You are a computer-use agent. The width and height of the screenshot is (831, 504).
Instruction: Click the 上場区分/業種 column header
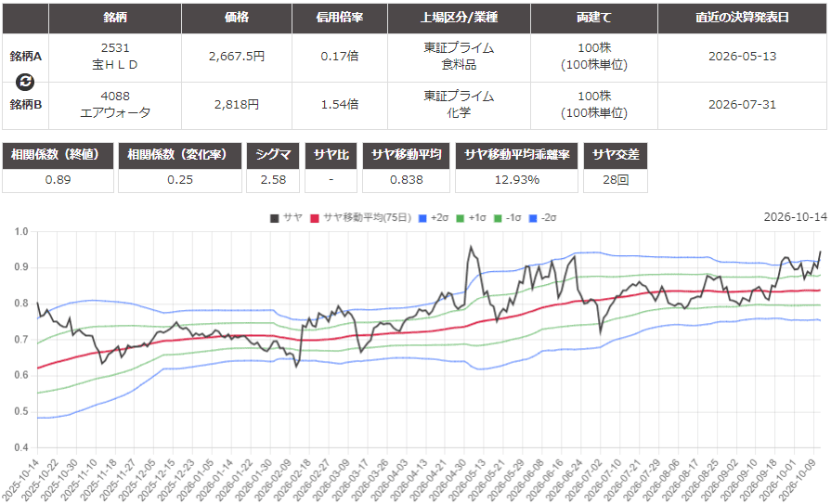(459, 18)
